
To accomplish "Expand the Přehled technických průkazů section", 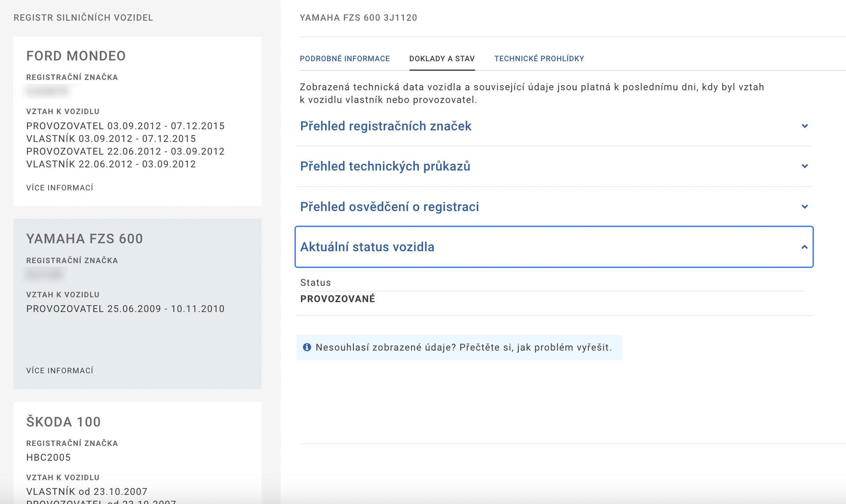I will (554, 166).
